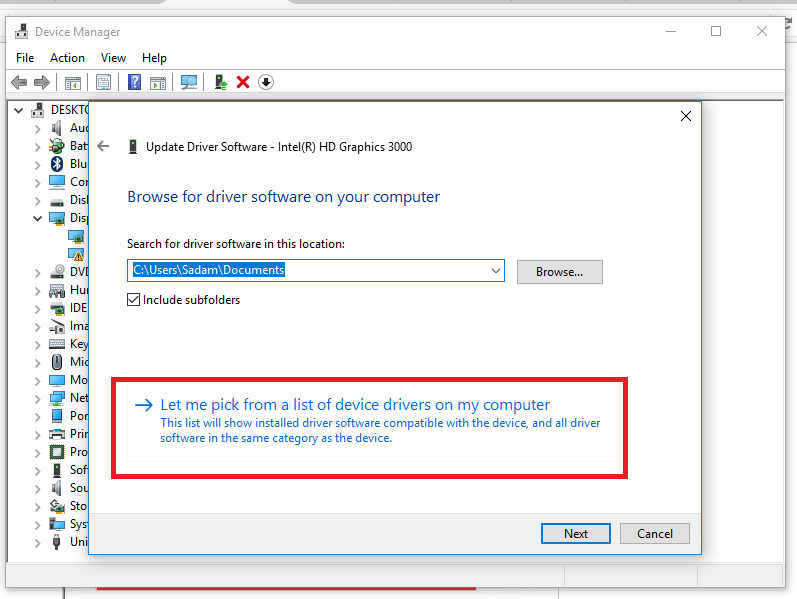This screenshot has width=797, height=599.
Task: Click the Universal Serial Bus icon in tree
Action: [x=57, y=542]
